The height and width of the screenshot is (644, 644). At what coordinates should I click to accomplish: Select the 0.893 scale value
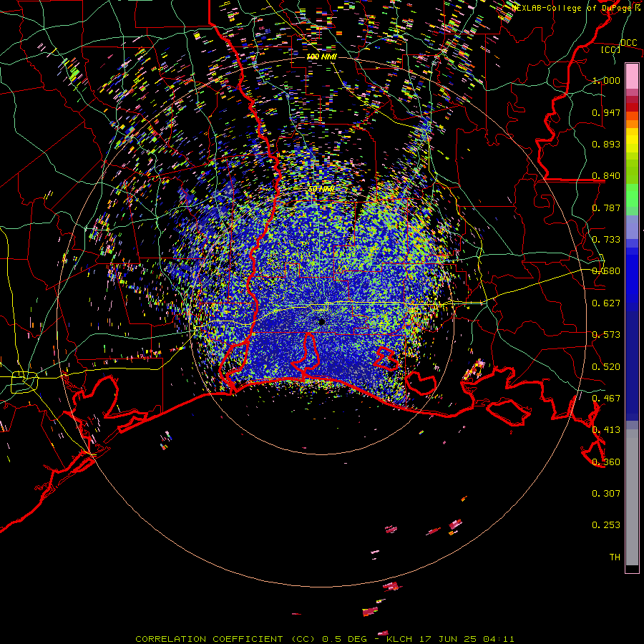point(606,144)
